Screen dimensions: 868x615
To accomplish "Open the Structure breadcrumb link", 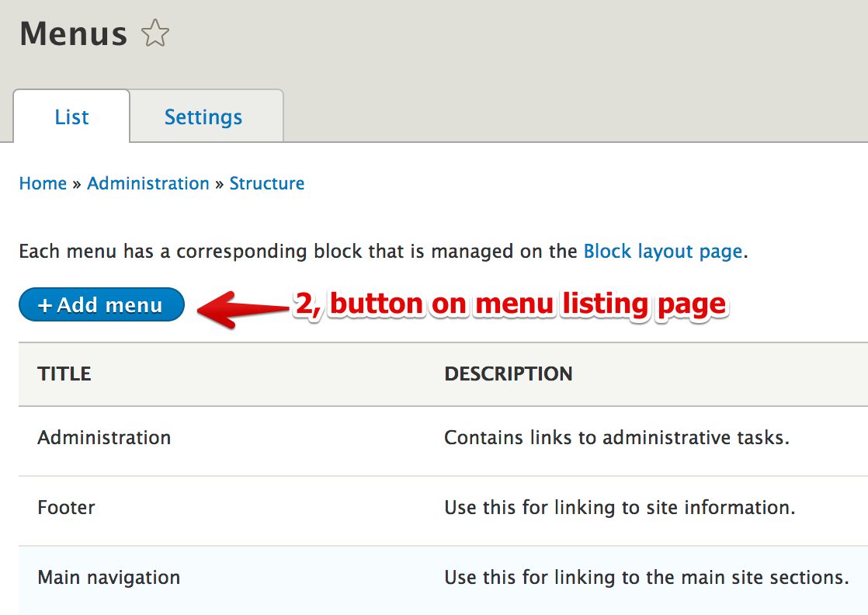I will [267, 183].
